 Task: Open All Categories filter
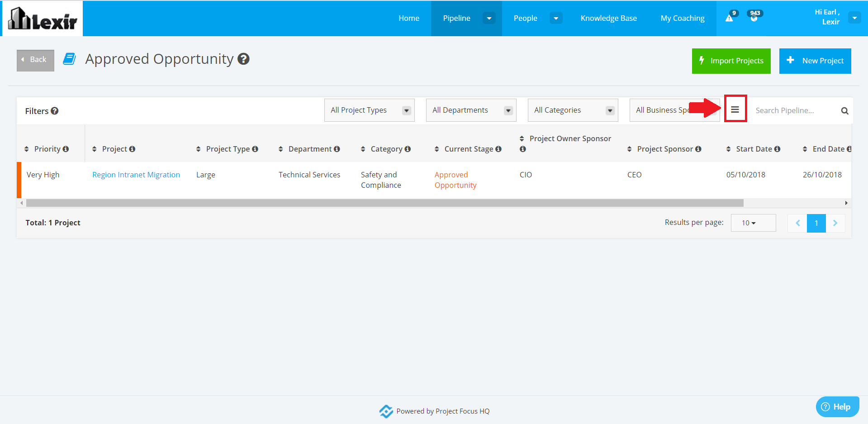click(573, 110)
